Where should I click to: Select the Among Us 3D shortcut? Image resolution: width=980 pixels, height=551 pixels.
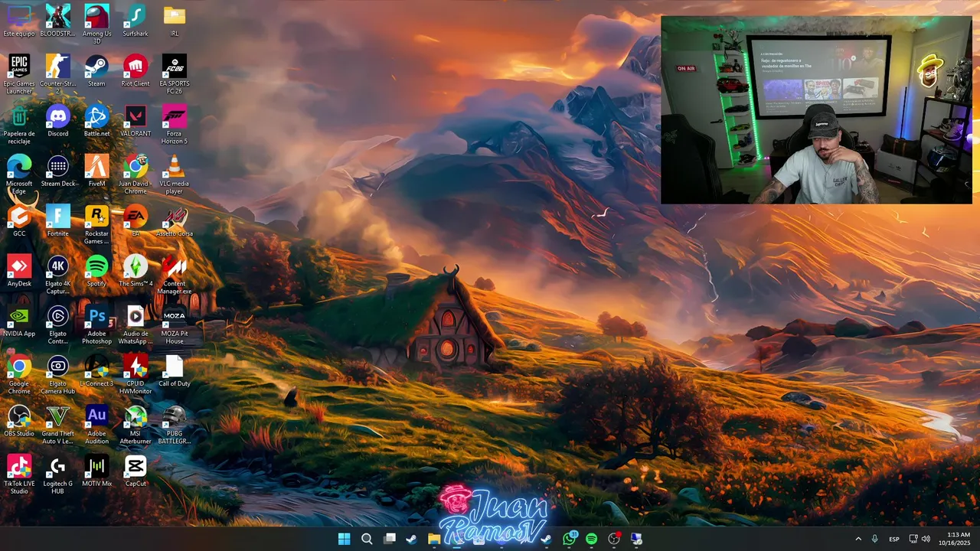[96, 24]
